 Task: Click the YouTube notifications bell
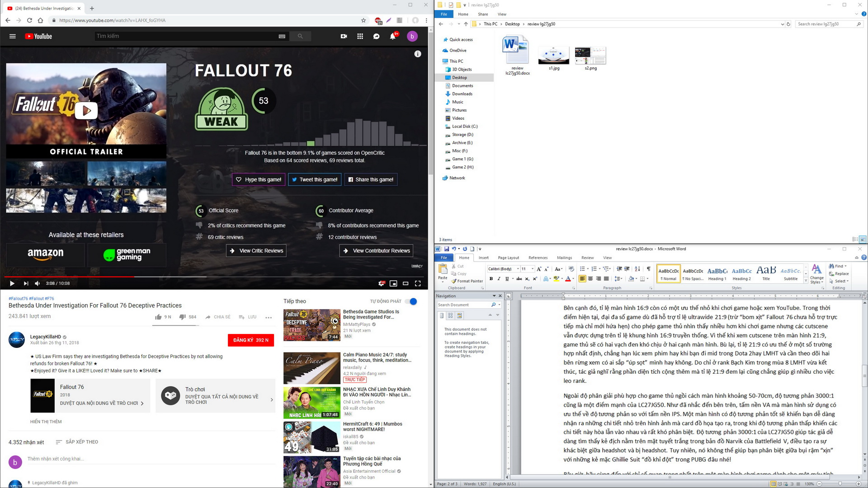click(x=393, y=36)
